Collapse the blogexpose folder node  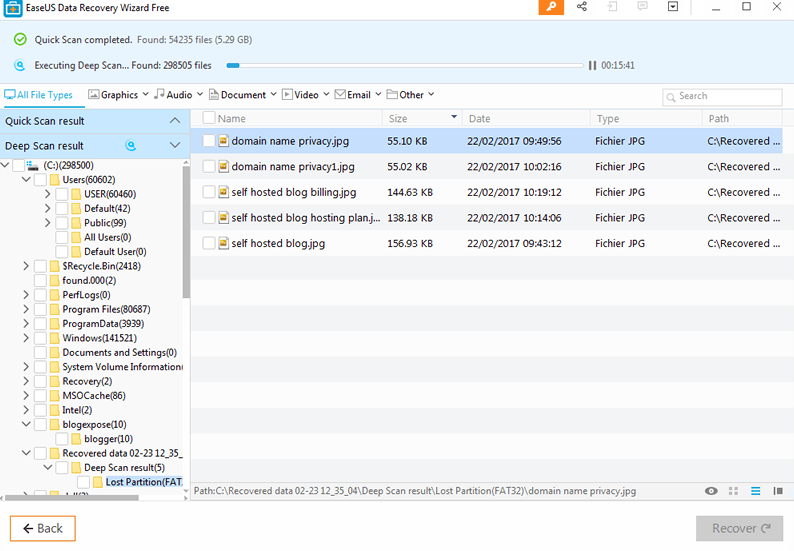[26, 424]
